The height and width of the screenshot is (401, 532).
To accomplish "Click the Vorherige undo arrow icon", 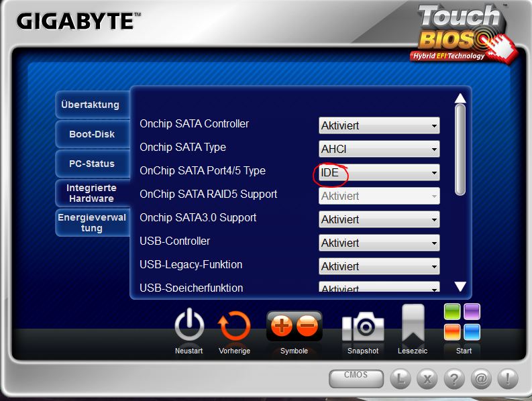I will (x=234, y=326).
